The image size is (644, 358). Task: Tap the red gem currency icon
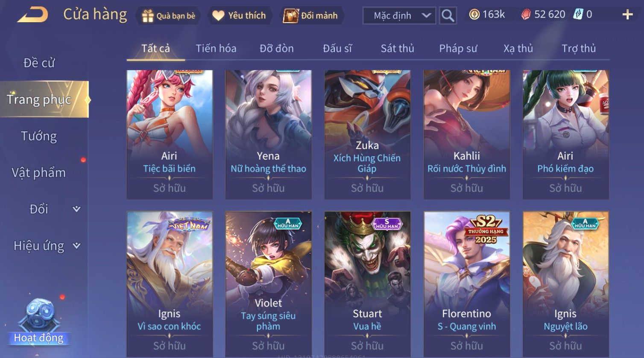pyautogui.click(x=526, y=15)
